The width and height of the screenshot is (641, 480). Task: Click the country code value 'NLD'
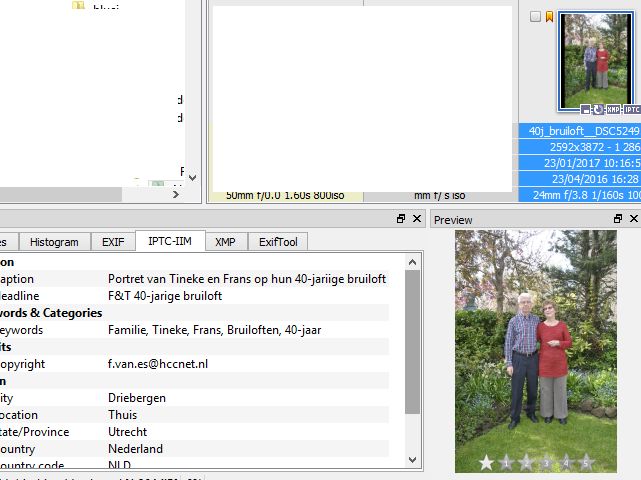click(x=119, y=465)
